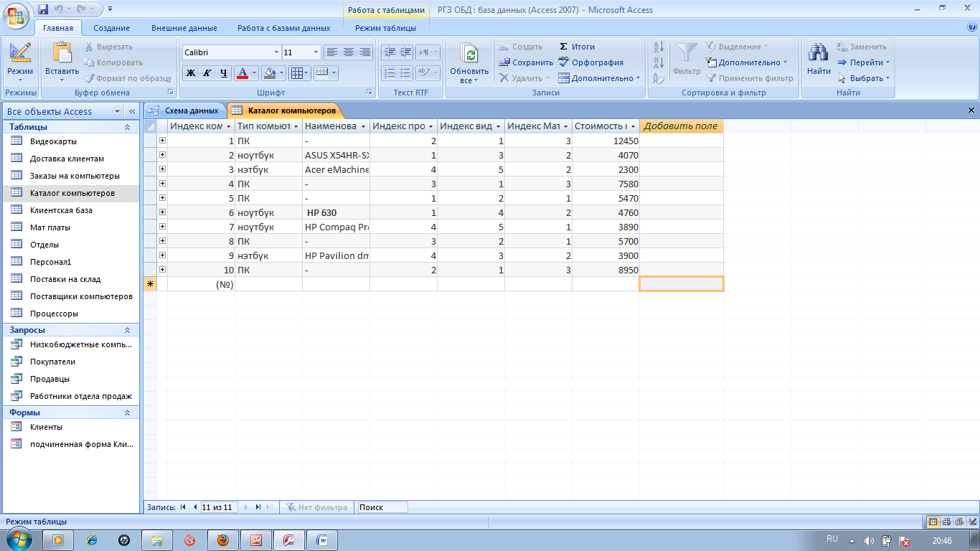Clear all sorts eraser icon
980x551 pixels.
coord(659,78)
